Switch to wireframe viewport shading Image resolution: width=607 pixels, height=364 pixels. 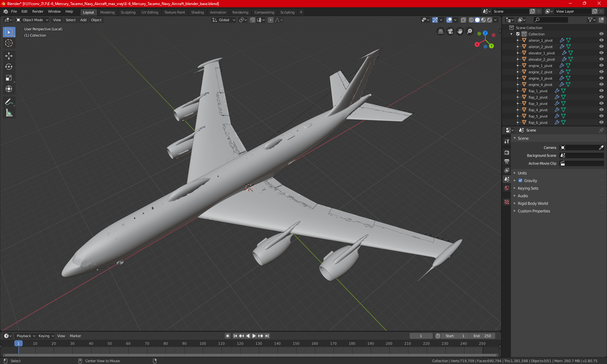coord(471,20)
